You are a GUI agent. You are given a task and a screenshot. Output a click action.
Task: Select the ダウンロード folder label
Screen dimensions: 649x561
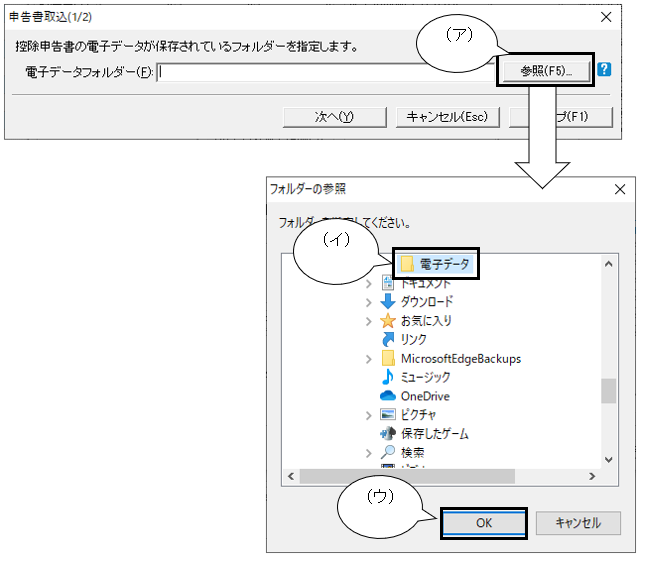[427, 301]
